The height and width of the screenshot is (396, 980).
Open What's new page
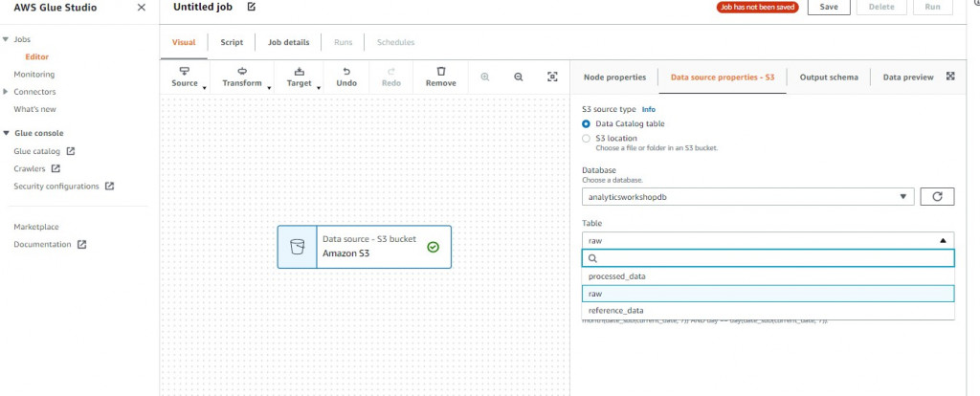34,109
